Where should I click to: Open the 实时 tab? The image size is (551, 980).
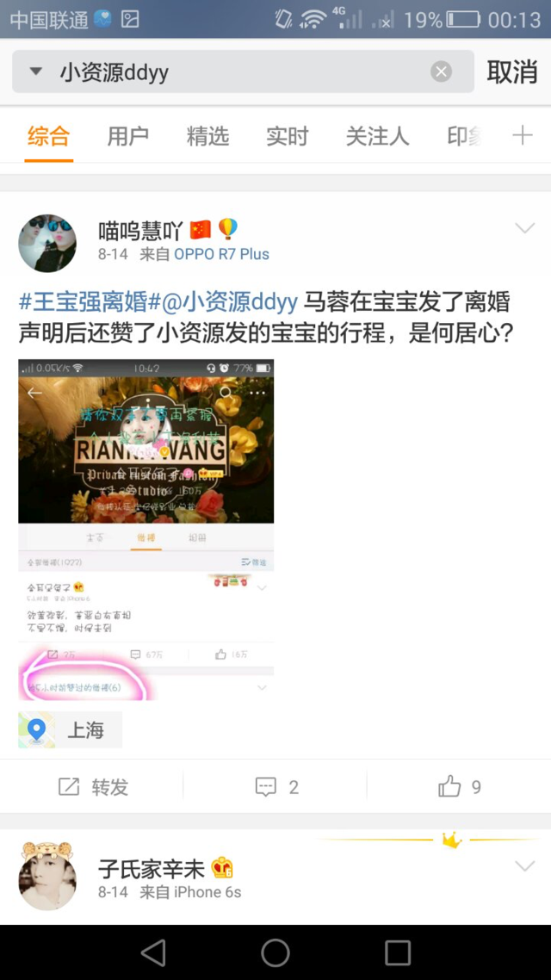tap(288, 135)
